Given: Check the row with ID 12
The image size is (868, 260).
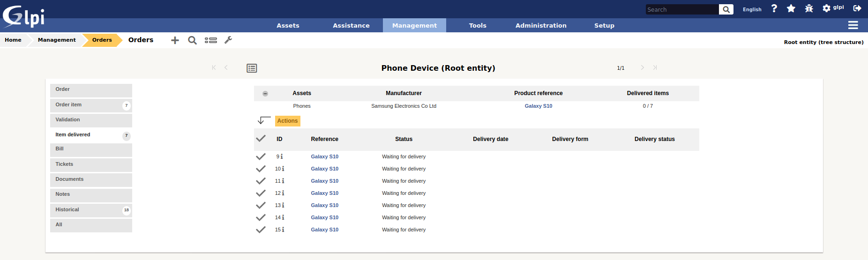Looking at the screenshot, I should click(261, 193).
